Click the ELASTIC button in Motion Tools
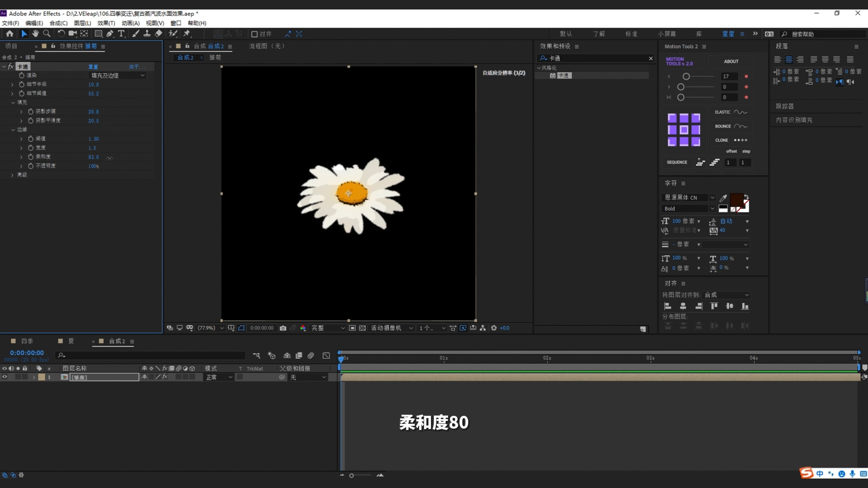The height and width of the screenshot is (488, 868). coord(731,112)
